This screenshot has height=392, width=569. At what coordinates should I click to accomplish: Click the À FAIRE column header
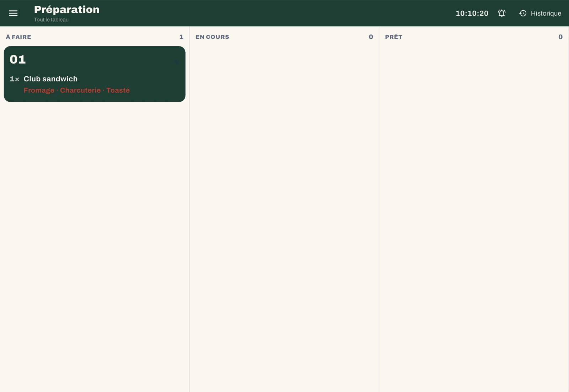[x=18, y=37]
